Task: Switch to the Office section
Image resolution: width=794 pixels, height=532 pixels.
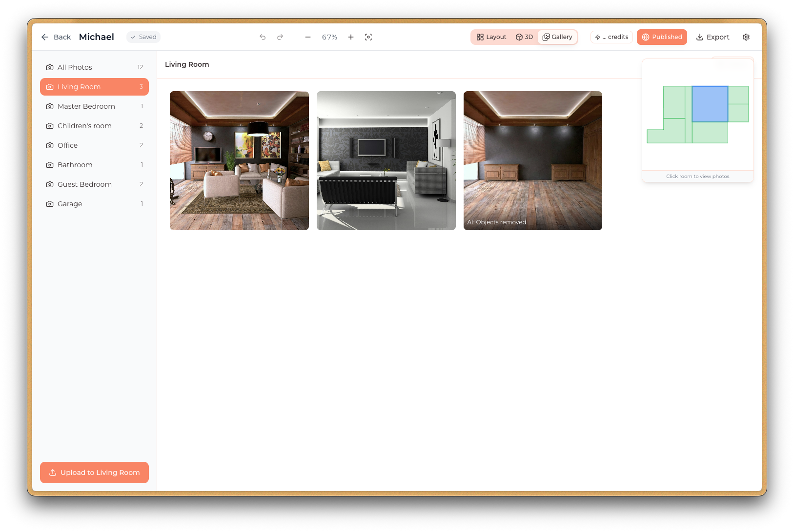Action: [67, 145]
